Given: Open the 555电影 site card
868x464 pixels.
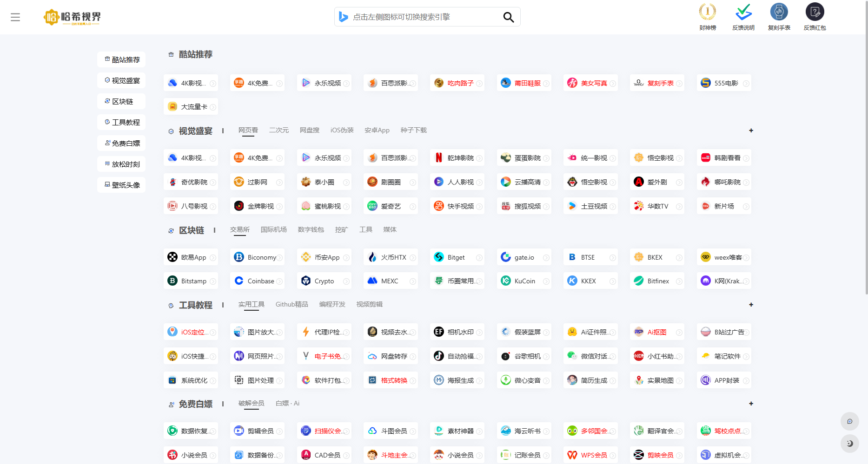Looking at the screenshot, I should [x=724, y=83].
